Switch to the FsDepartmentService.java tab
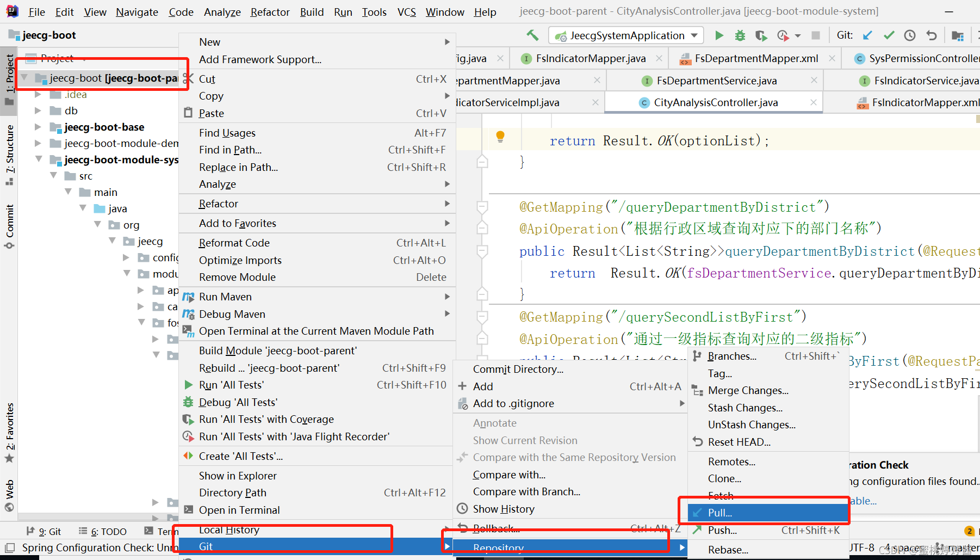This screenshot has height=560, width=980. pyautogui.click(x=716, y=81)
